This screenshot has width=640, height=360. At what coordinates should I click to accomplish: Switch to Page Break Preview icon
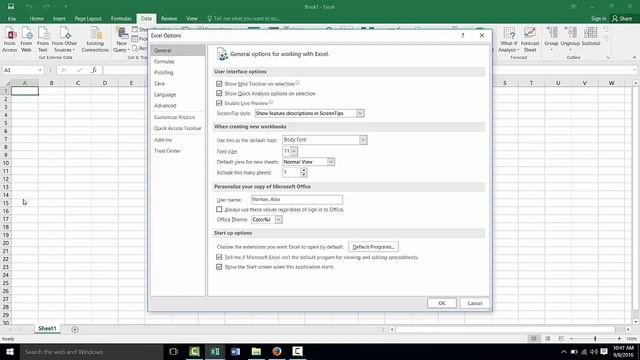coord(561,338)
